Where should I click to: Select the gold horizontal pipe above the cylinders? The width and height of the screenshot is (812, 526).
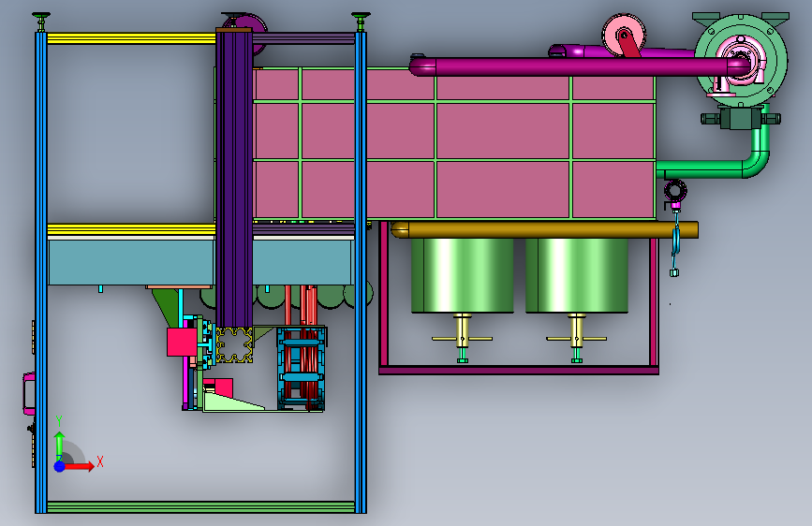(544, 229)
